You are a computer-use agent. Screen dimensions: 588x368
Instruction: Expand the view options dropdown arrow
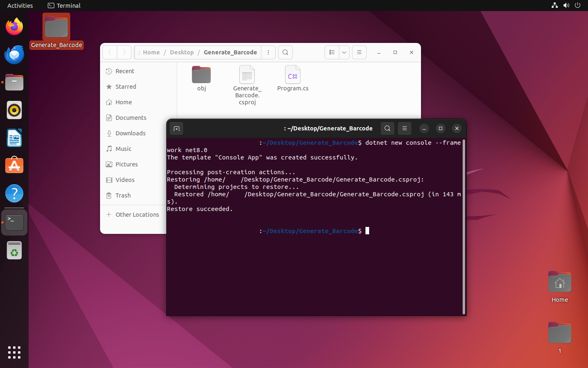click(344, 52)
